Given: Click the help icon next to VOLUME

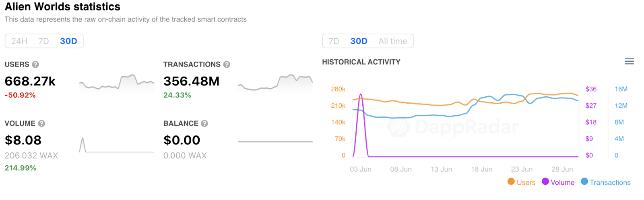Looking at the screenshot, I should [x=41, y=123].
